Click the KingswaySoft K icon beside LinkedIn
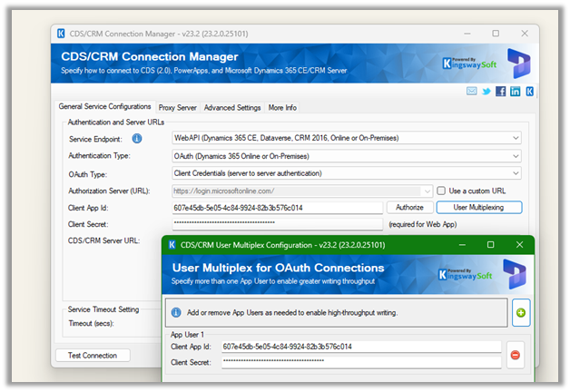 coord(529,92)
